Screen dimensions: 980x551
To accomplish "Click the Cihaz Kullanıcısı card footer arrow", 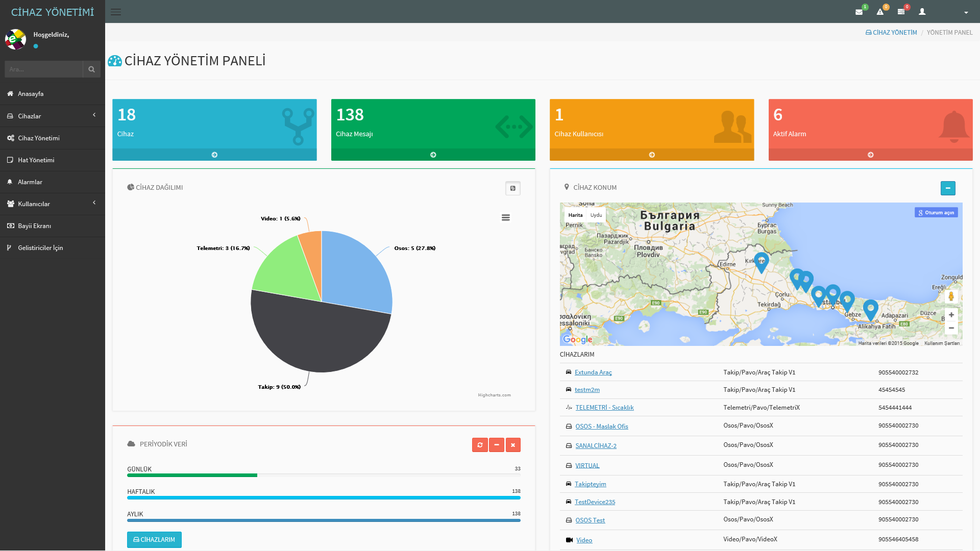I will pos(652,155).
